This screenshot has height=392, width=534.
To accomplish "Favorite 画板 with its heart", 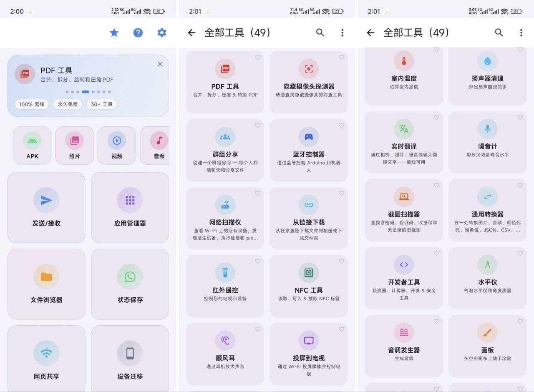I will tap(520, 322).
